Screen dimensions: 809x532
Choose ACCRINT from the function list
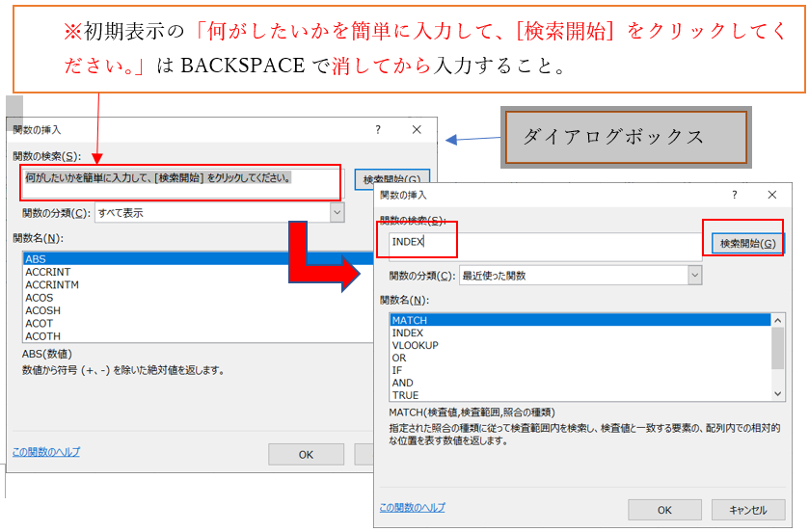tap(46, 273)
